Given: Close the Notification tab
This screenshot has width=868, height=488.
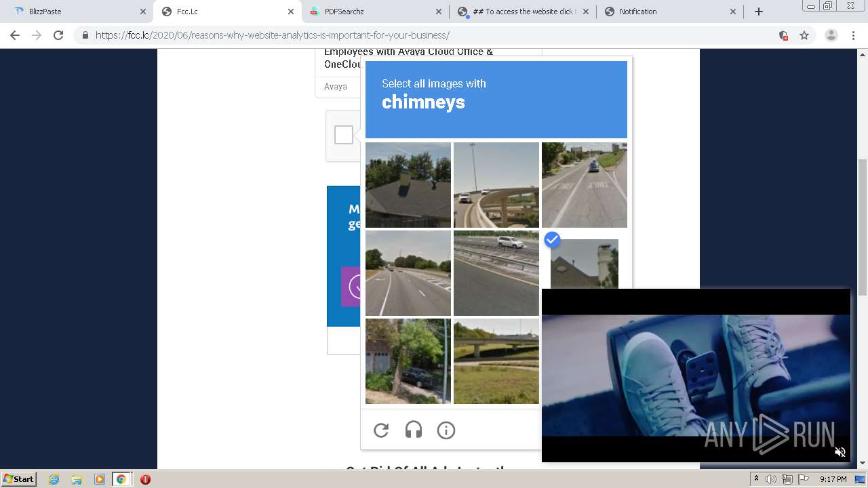Looking at the screenshot, I should 733,12.
